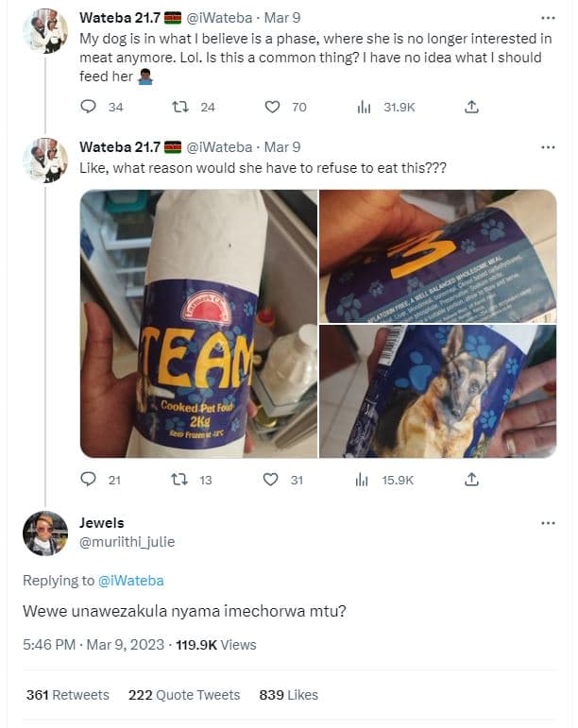View analytics of the 31.9K views tweet
The height and width of the screenshot is (728, 578).
364,108
